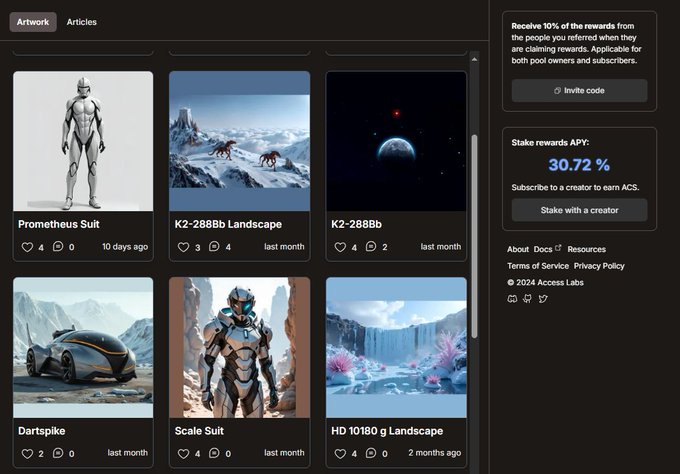Open the Discord link icon in footer

[x=512, y=299]
